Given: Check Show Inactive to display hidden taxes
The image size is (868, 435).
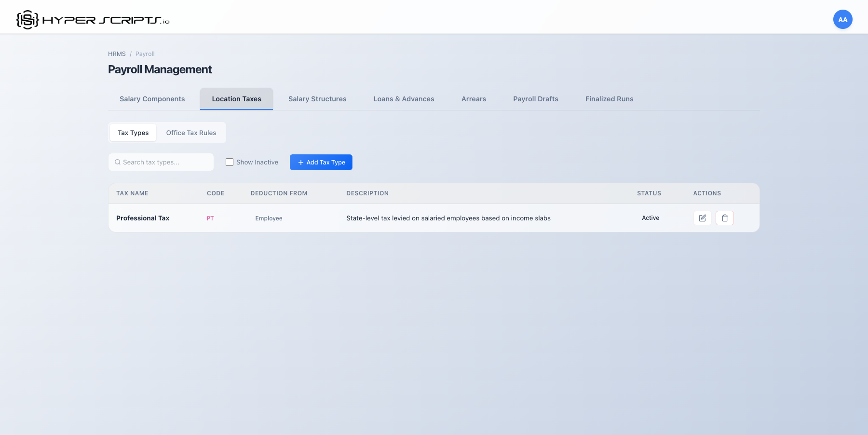Looking at the screenshot, I should tap(229, 162).
